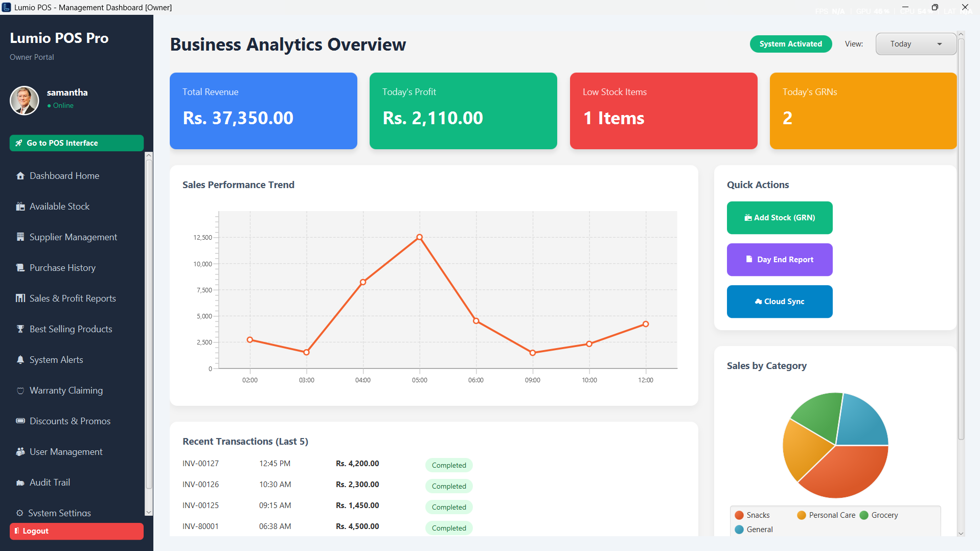980x551 pixels.
Task: Generate the Day End Report
Action: coord(780,260)
